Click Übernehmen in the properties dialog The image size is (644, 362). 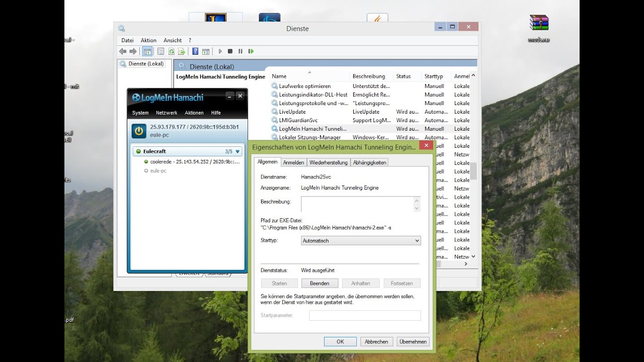413,341
